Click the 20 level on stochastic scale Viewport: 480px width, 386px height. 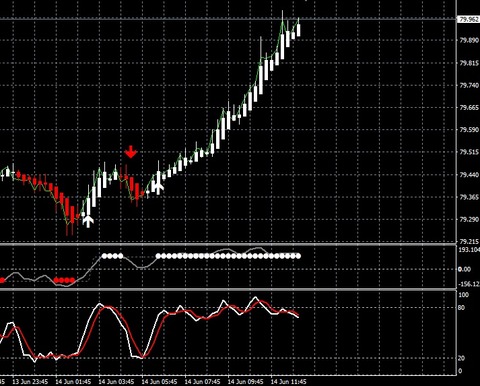point(461,358)
